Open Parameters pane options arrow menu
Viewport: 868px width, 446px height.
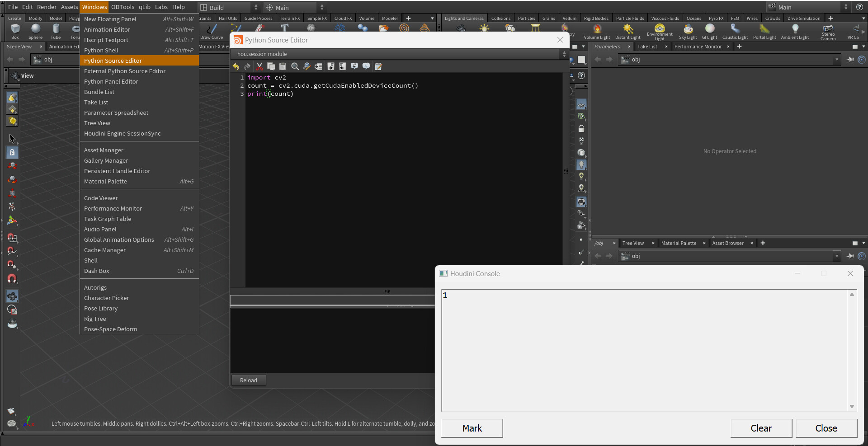(863, 47)
